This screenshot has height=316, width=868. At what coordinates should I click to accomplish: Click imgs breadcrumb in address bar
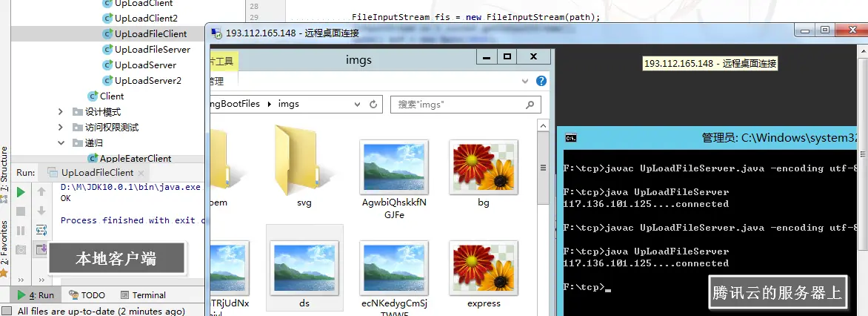pos(288,105)
